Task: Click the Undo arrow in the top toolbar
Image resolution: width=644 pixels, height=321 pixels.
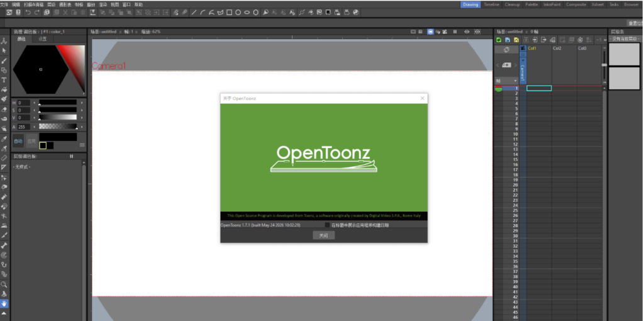Action: [x=28, y=13]
